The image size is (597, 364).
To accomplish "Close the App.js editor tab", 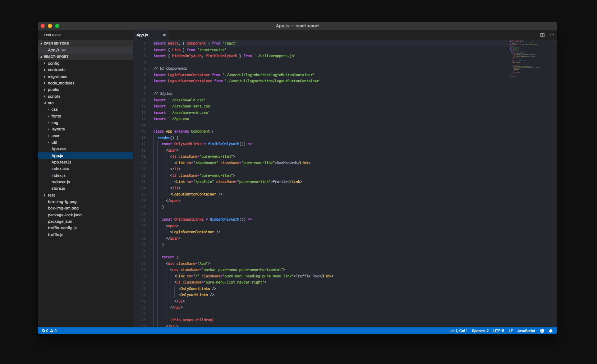I will click(x=164, y=35).
